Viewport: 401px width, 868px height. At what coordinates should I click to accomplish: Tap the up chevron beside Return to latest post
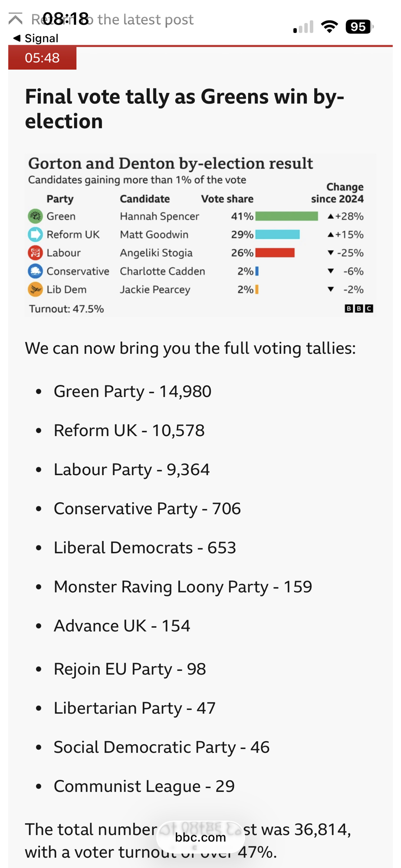[16, 19]
